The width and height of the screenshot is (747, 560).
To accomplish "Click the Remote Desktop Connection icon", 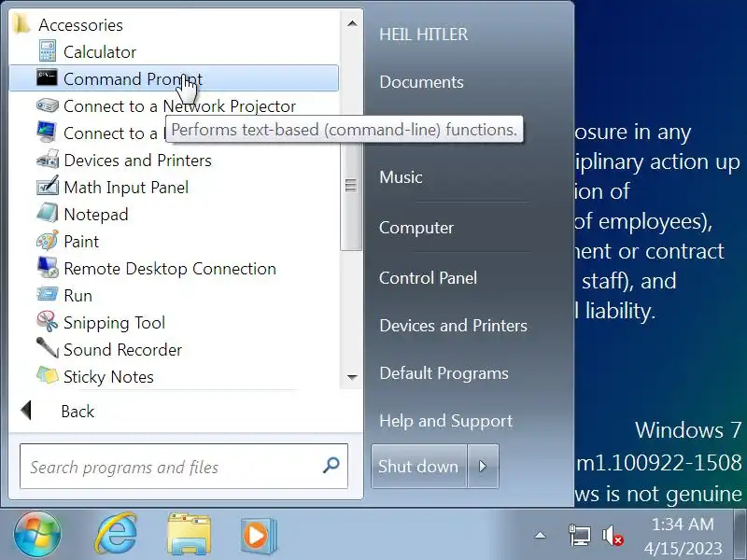I will [48, 268].
